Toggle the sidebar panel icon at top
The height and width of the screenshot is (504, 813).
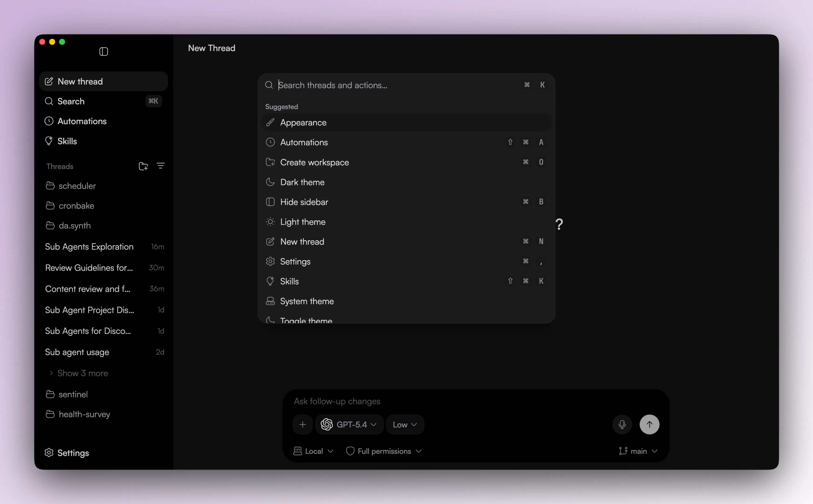[104, 52]
